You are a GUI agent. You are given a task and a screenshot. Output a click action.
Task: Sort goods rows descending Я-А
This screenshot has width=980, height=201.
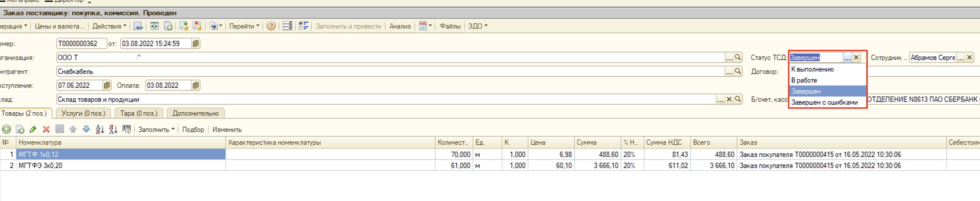coord(113,130)
